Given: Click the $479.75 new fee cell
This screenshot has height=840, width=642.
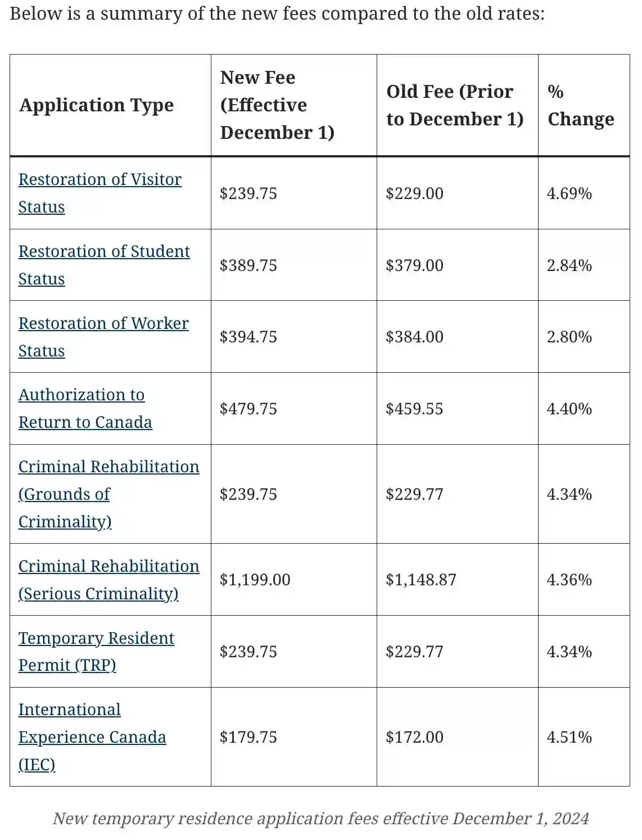Looking at the screenshot, I should coord(248,409).
